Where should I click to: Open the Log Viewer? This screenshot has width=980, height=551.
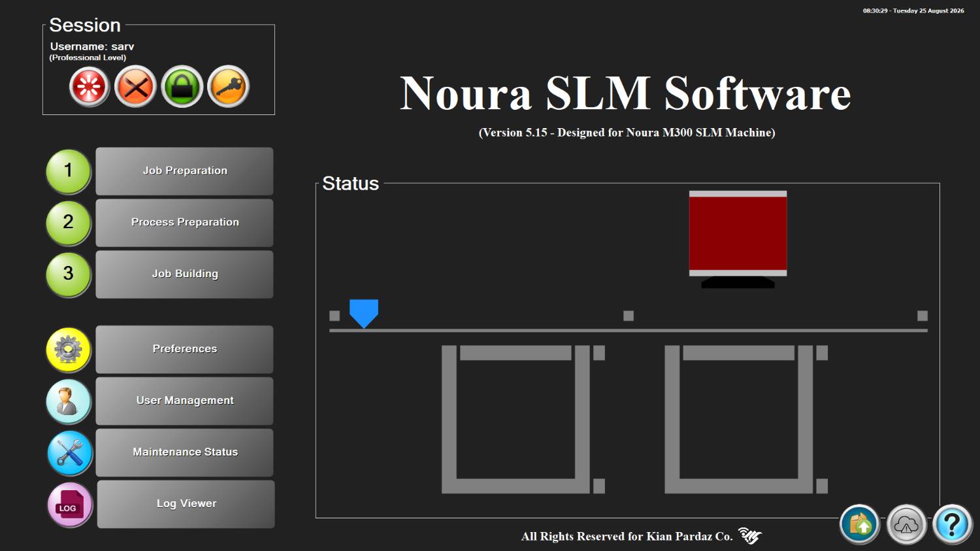[186, 505]
